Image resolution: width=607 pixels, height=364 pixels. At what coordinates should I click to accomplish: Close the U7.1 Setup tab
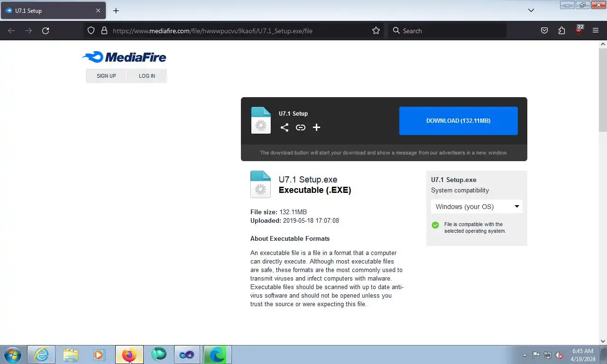click(x=98, y=10)
